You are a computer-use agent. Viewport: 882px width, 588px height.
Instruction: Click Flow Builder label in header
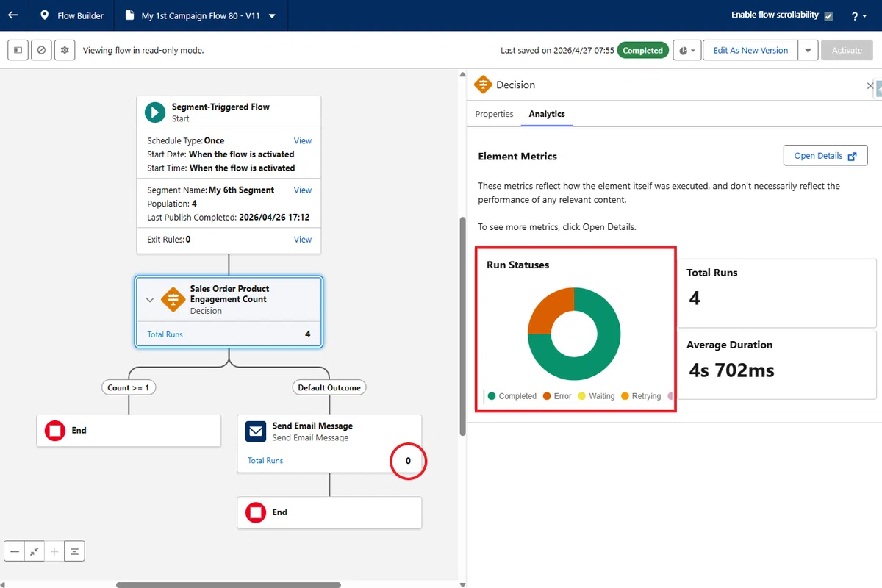tap(80, 15)
